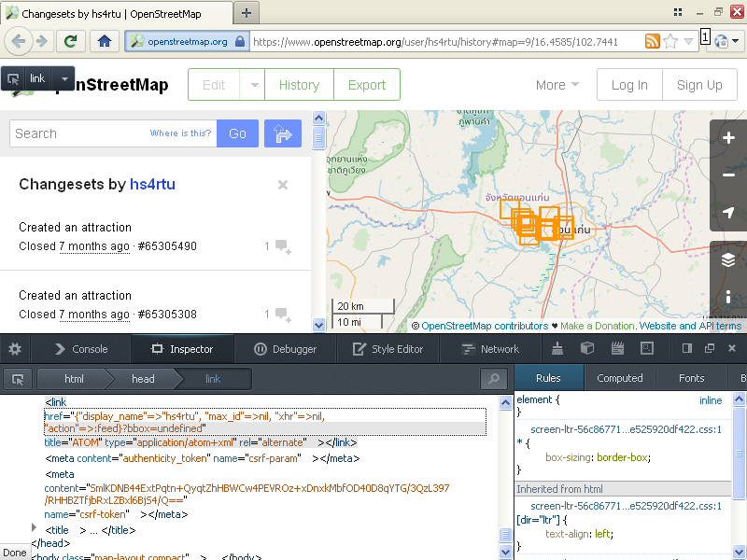This screenshot has width=747, height=560.
Task: Switch to the Inspector tab
Action: click(x=182, y=349)
